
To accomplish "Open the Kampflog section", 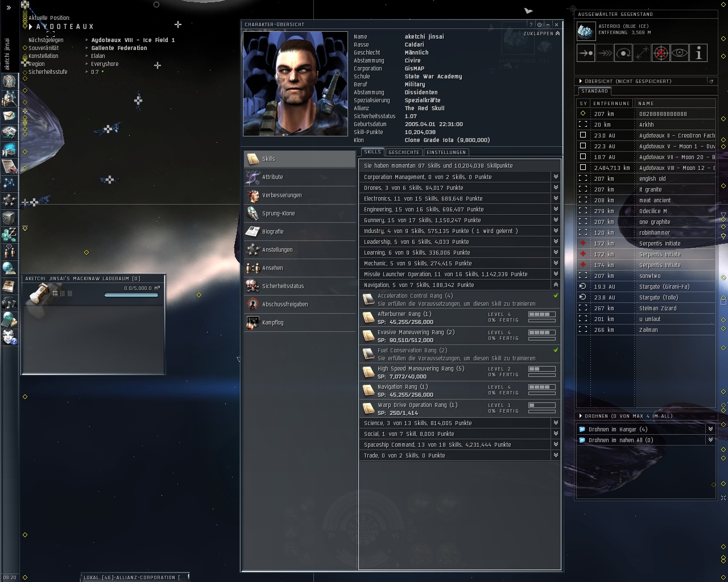I will point(300,323).
